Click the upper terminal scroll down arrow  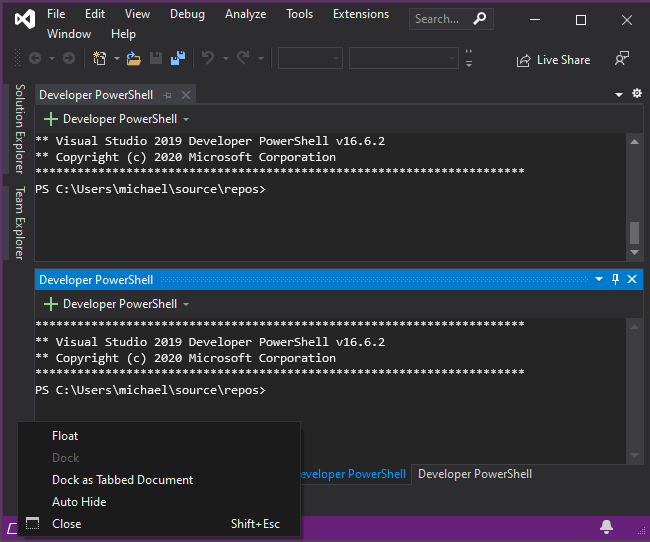click(634, 252)
